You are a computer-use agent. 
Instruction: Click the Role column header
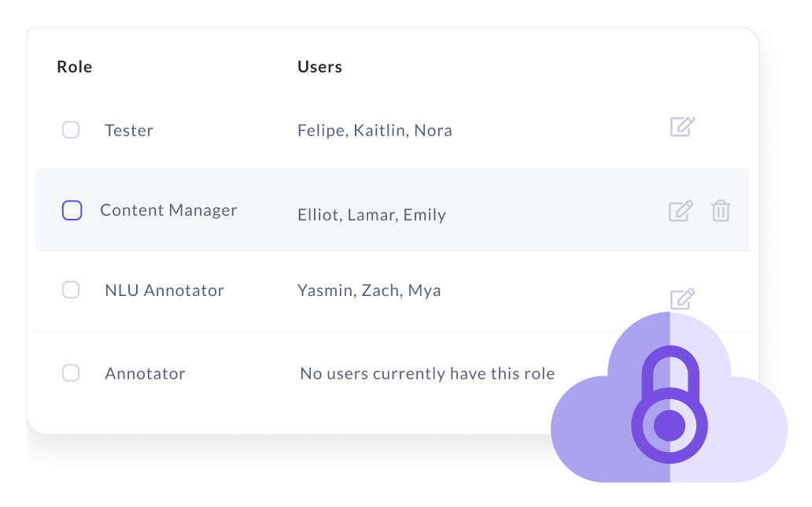74,66
